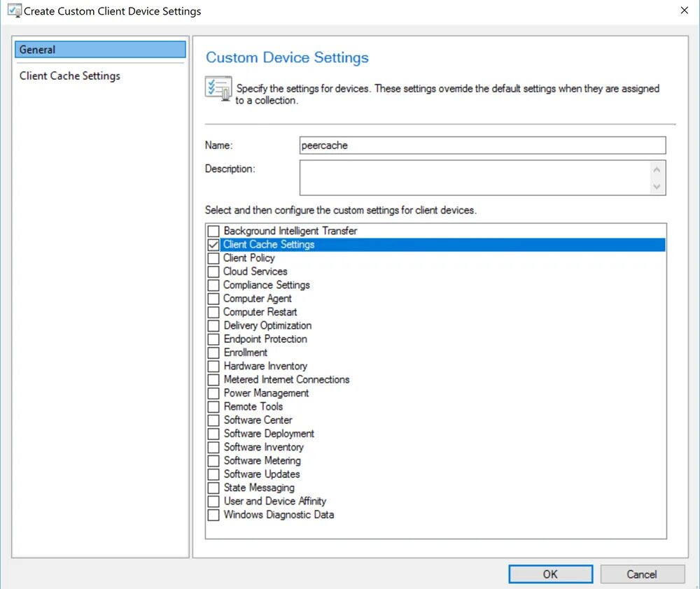Click Description scrollbar up arrow
Image resolution: width=700 pixels, height=589 pixels.
657,169
